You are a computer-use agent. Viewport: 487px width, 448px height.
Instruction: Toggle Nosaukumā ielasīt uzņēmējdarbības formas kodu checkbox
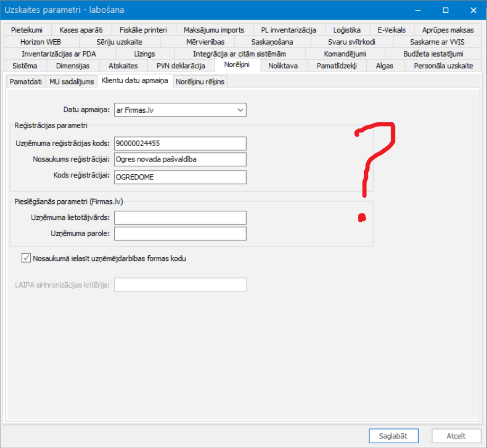[x=26, y=258]
